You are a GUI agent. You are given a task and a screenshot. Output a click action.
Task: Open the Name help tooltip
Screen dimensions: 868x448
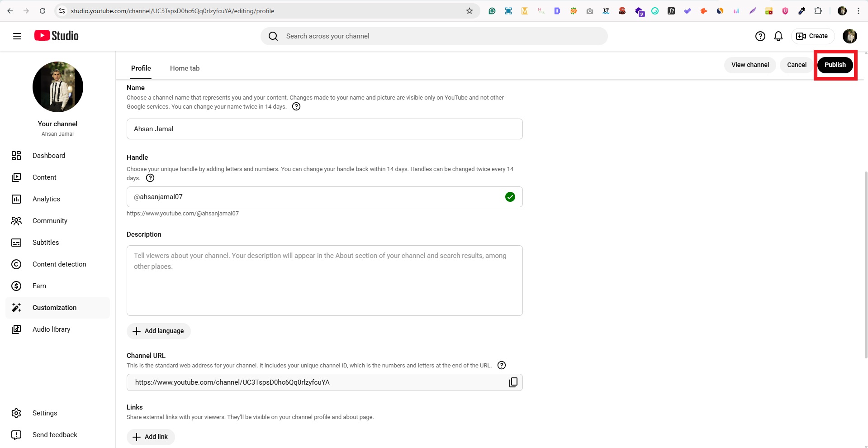click(x=296, y=106)
